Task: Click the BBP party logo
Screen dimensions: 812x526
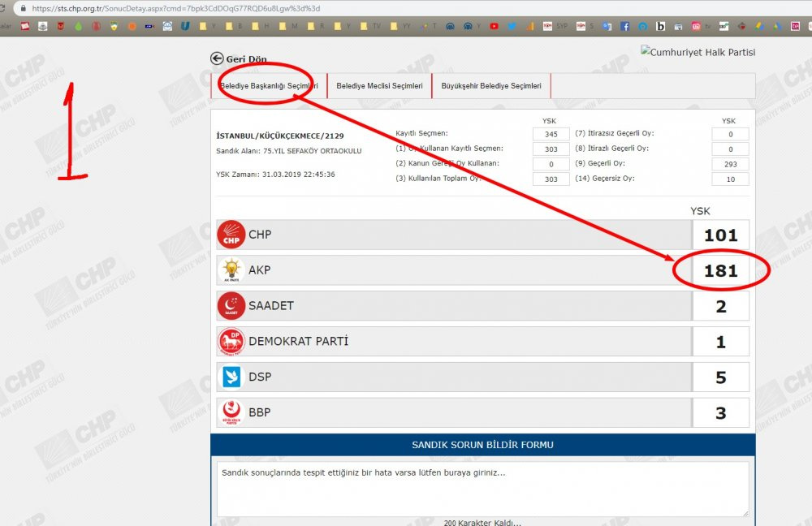Action: click(x=231, y=412)
